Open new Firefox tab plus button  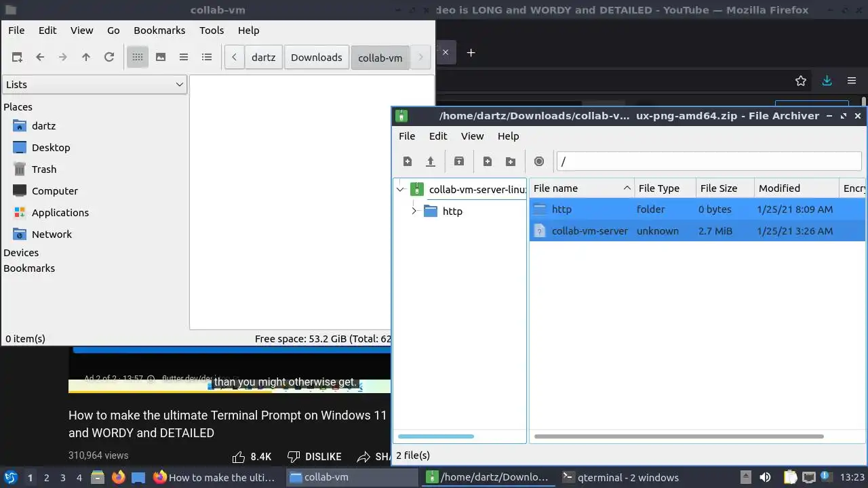[x=471, y=52]
